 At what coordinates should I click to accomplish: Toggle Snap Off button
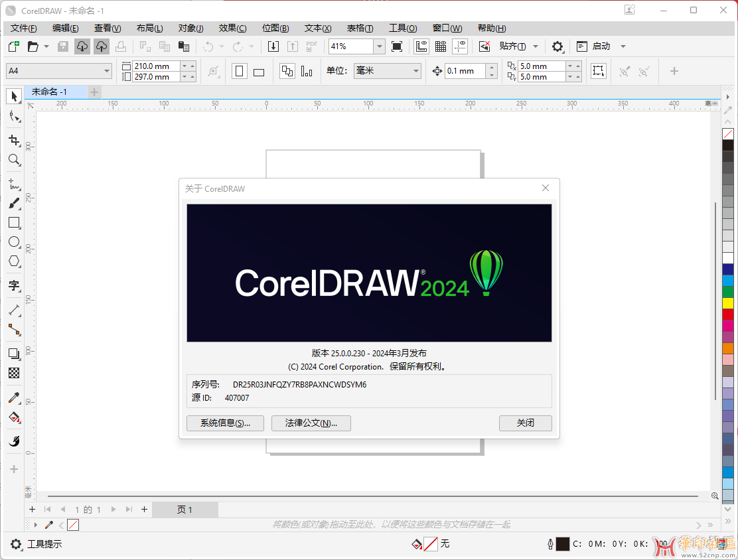(x=484, y=46)
